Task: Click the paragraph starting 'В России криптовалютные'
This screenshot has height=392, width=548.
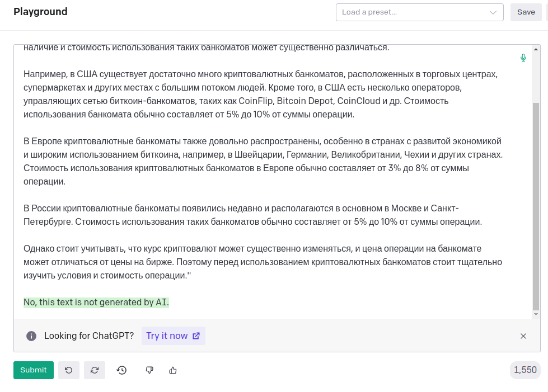Action: click(252, 215)
